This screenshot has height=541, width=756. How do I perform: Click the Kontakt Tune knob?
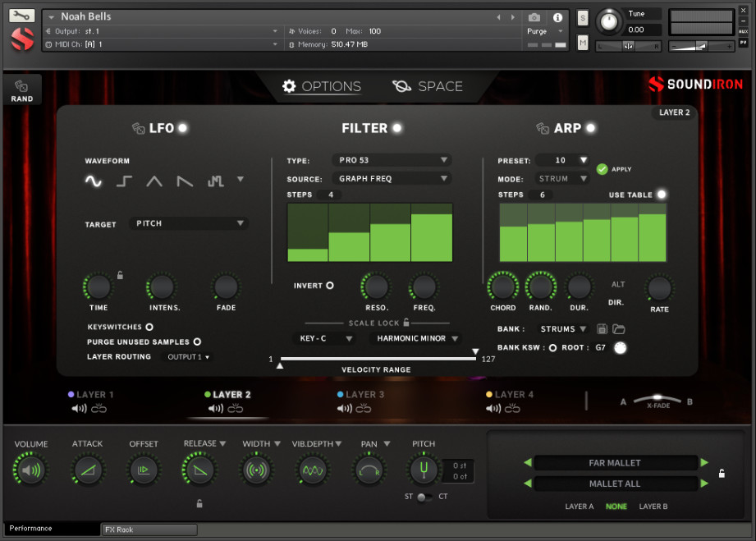click(x=609, y=21)
